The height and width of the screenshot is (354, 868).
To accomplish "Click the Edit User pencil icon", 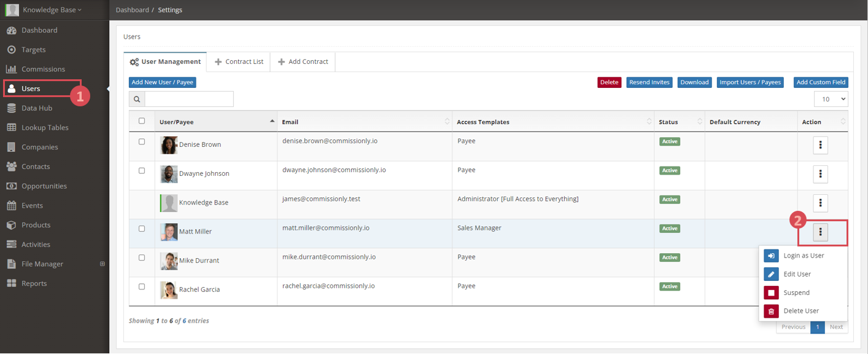I will point(771,274).
